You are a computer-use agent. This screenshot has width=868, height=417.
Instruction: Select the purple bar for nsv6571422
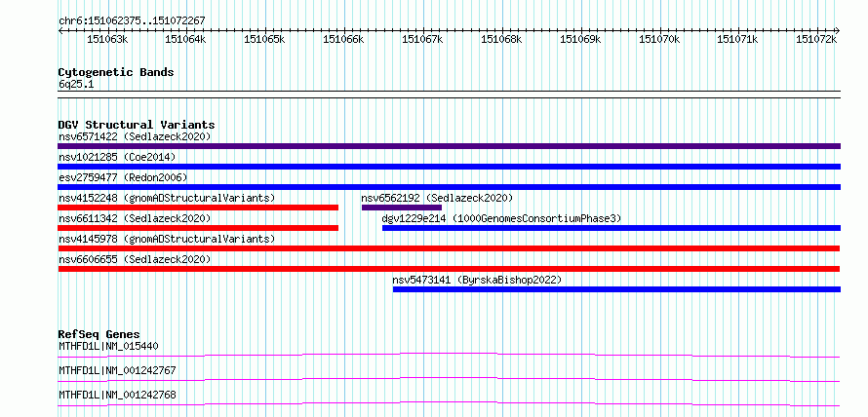click(x=449, y=146)
